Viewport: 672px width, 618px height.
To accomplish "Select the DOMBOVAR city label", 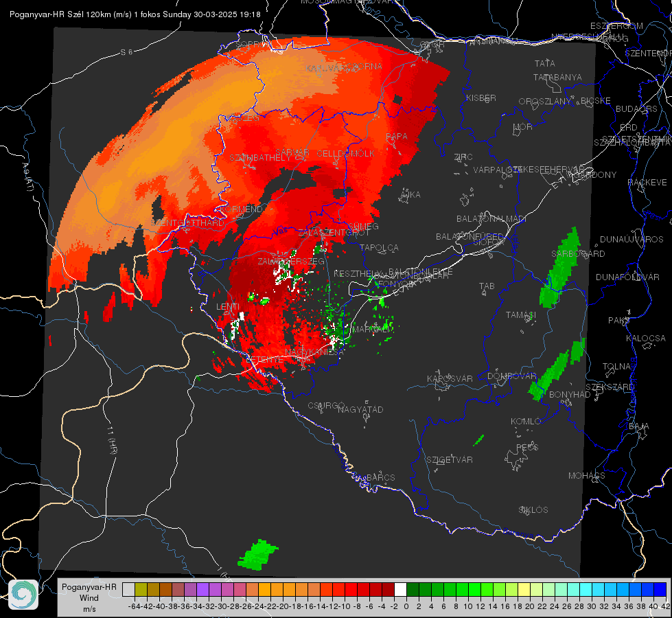I will [511, 376].
